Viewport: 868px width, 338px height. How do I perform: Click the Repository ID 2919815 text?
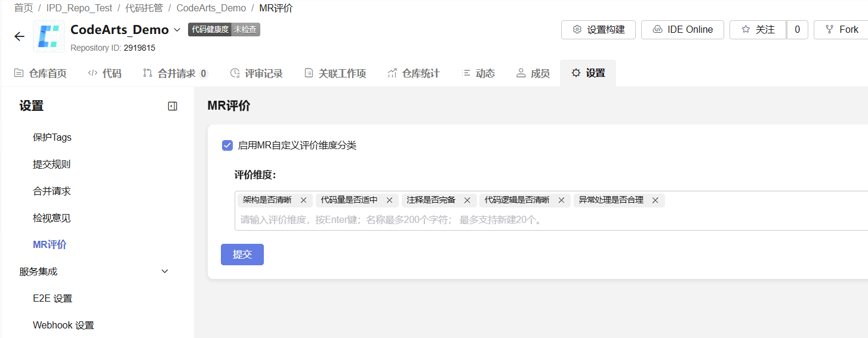pos(113,48)
